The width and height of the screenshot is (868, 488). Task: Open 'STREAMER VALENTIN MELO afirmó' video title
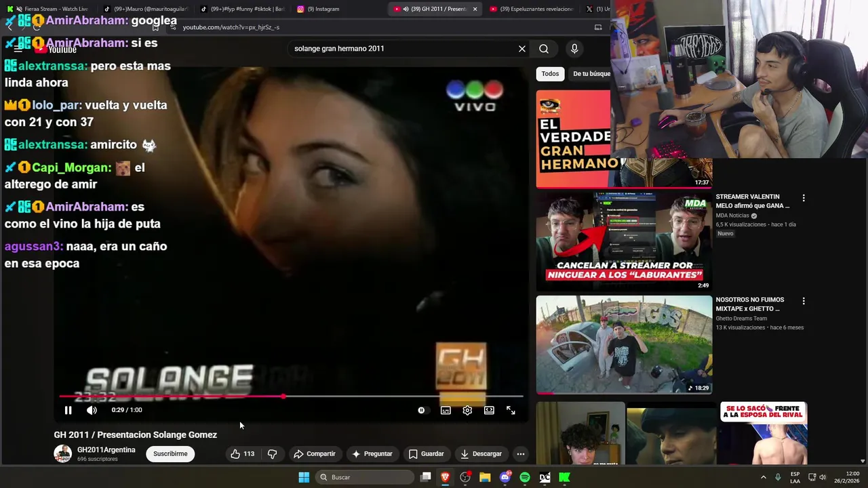pyautogui.click(x=753, y=201)
